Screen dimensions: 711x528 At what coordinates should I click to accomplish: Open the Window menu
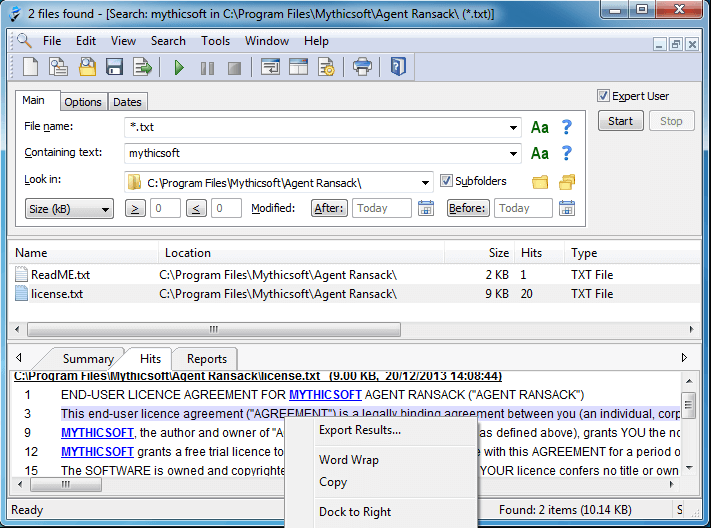tap(267, 41)
